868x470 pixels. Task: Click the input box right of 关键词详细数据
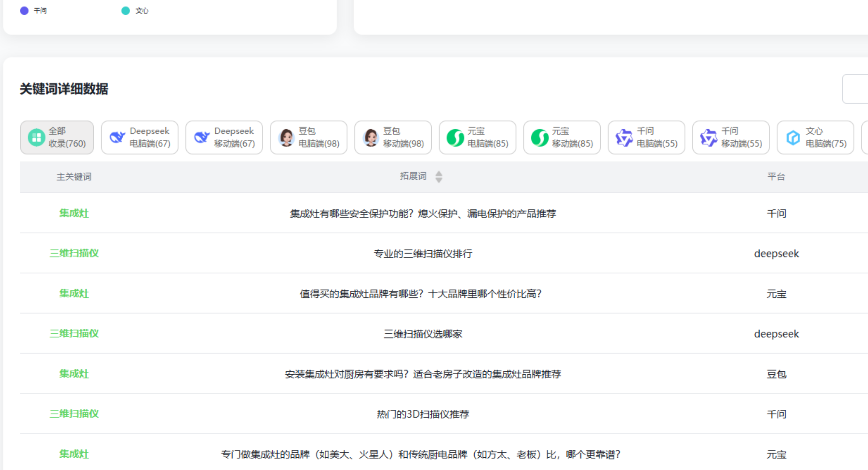[x=856, y=89]
